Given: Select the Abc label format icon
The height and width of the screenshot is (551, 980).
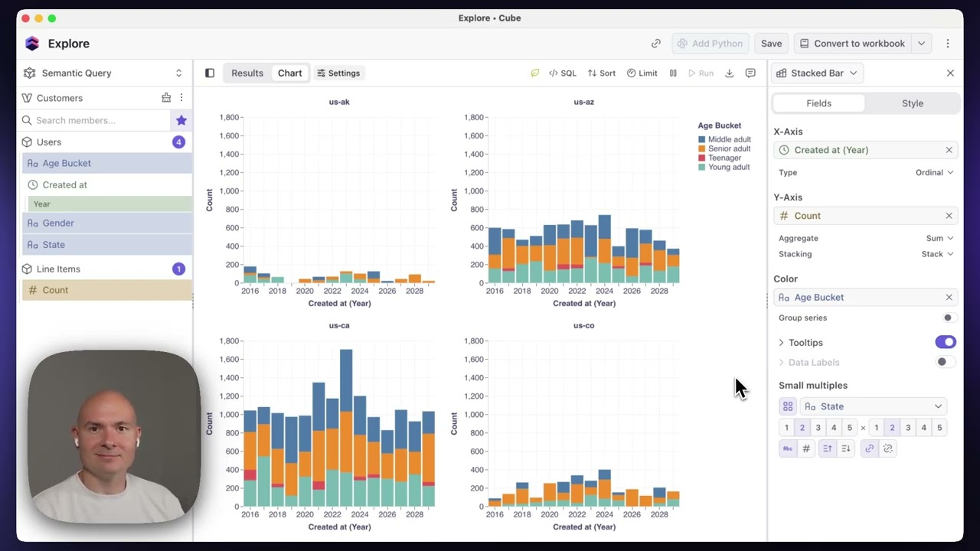Looking at the screenshot, I should (787, 448).
